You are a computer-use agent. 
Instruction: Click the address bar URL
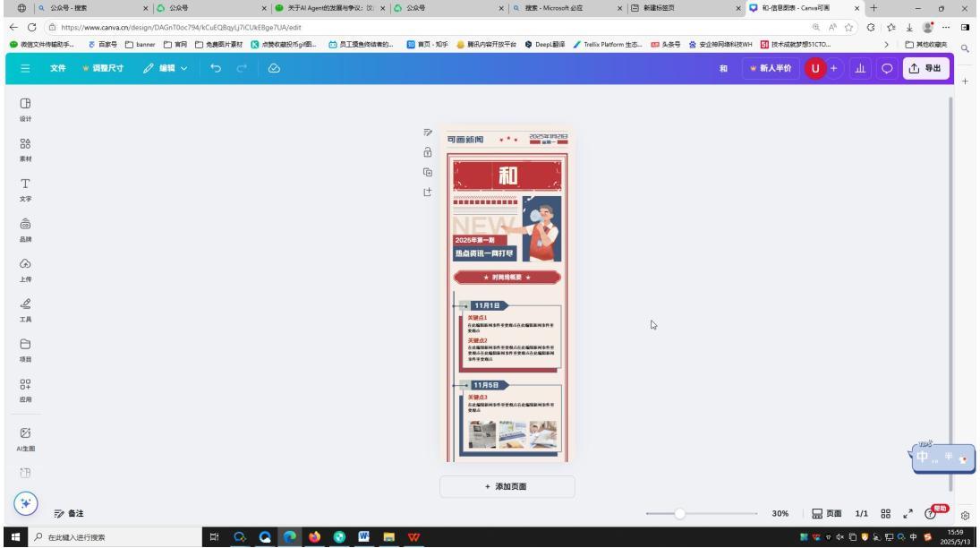click(181, 28)
